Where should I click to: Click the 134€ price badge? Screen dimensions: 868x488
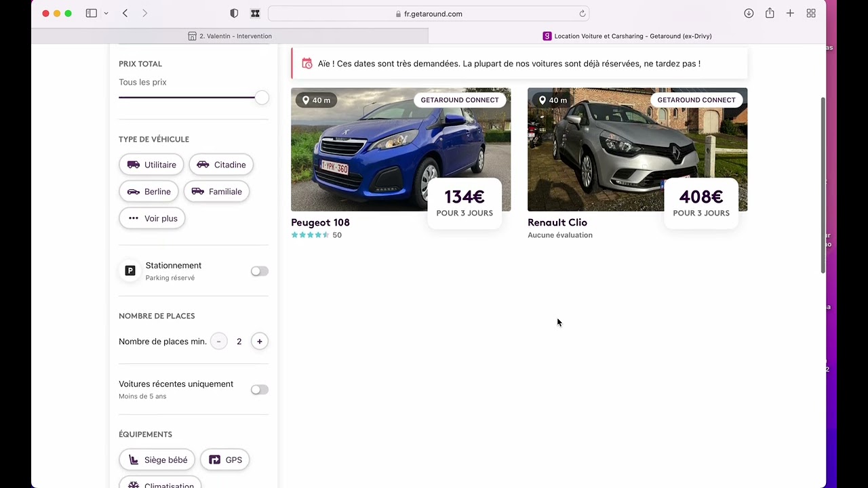pos(465,203)
